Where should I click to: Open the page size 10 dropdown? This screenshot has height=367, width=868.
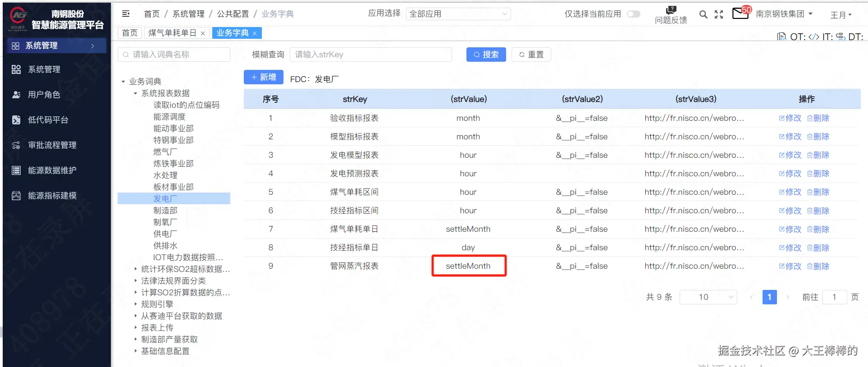tap(708, 297)
